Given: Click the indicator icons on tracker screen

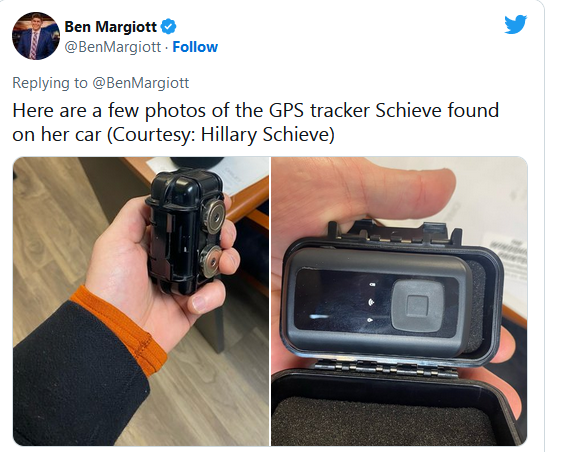Looking at the screenshot, I should pos(371,302).
